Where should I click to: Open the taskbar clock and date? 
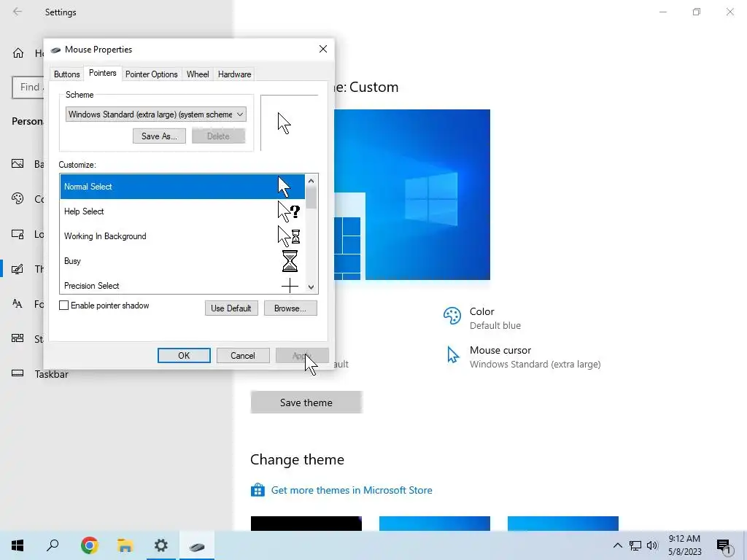pos(684,545)
